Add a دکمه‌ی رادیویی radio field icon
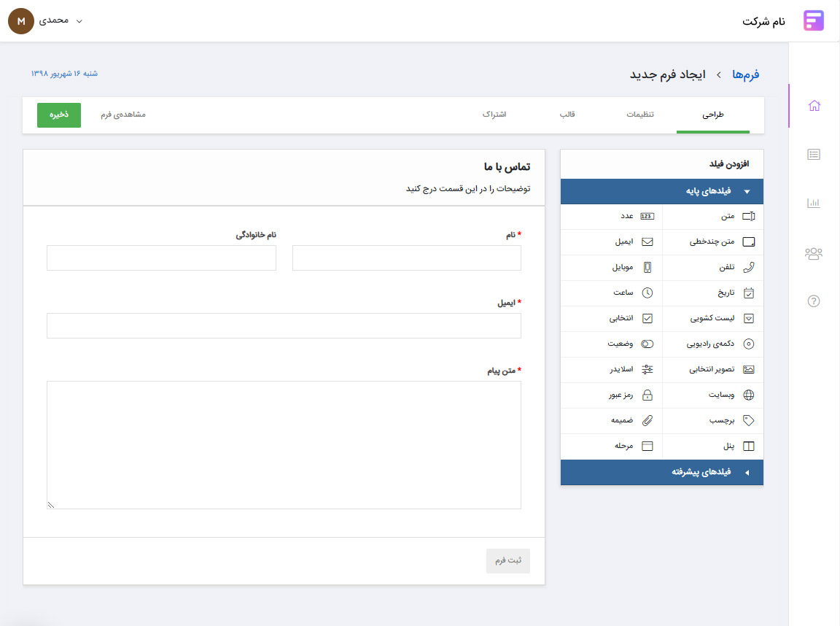Viewport: 840px width, 626px height. pos(749,344)
